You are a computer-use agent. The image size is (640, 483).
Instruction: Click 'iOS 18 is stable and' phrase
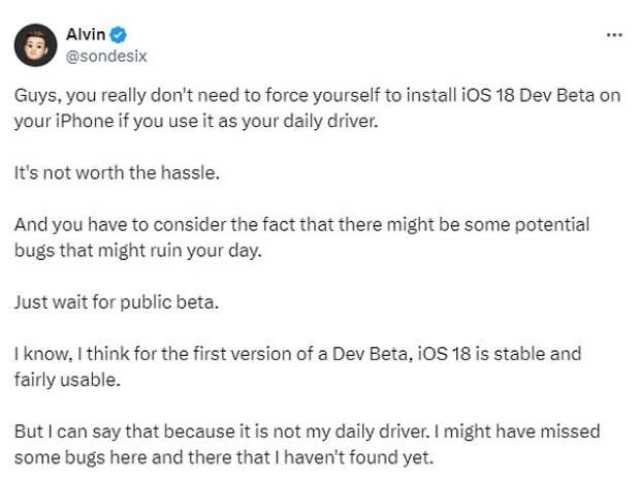pos(498,354)
